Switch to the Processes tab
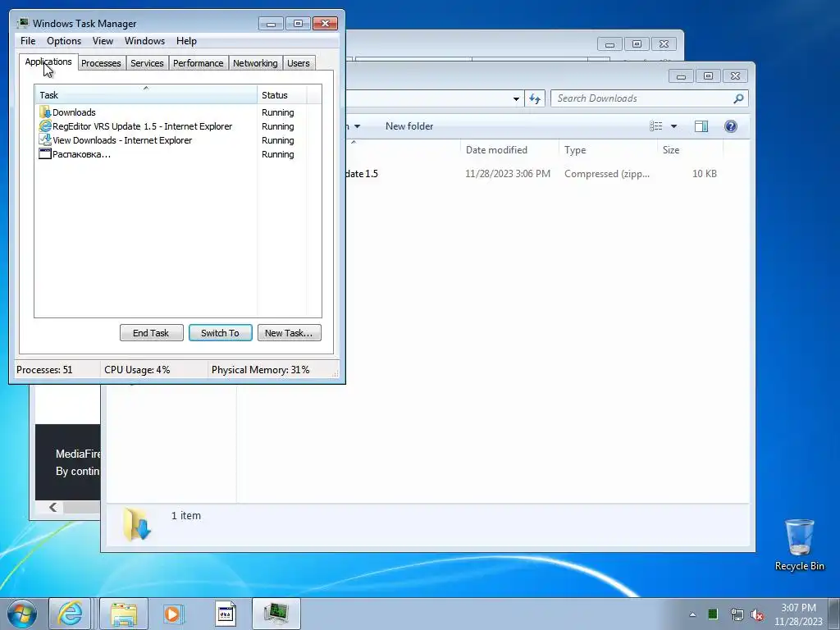Screen dimensions: 840x630 101,63
